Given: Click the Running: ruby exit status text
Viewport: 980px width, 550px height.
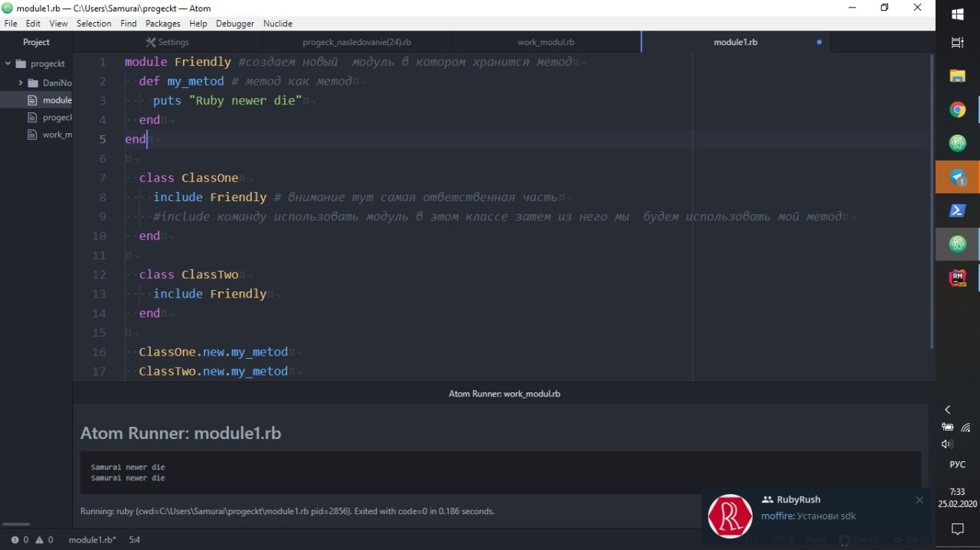Looking at the screenshot, I should point(287,511).
